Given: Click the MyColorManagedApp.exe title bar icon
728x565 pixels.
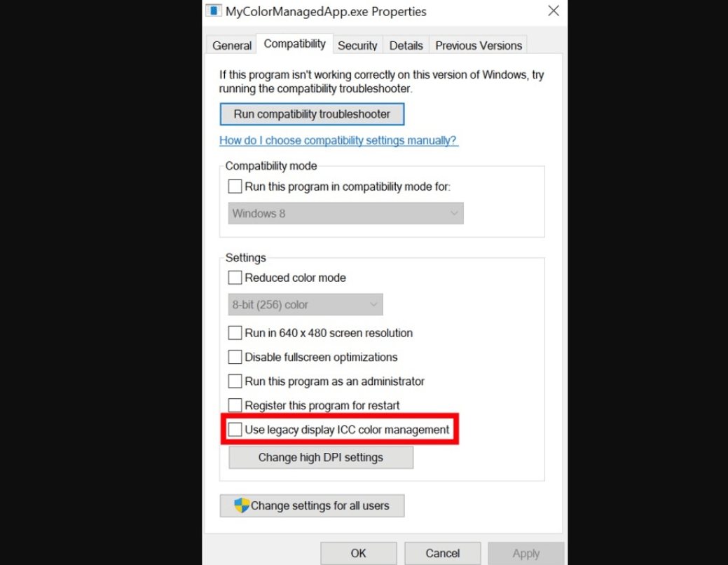Looking at the screenshot, I should click(214, 11).
